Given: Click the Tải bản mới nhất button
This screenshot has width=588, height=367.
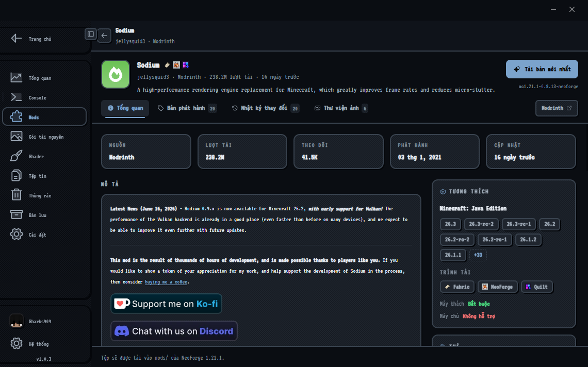Looking at the screenshot, I should (x=542, y=69).
